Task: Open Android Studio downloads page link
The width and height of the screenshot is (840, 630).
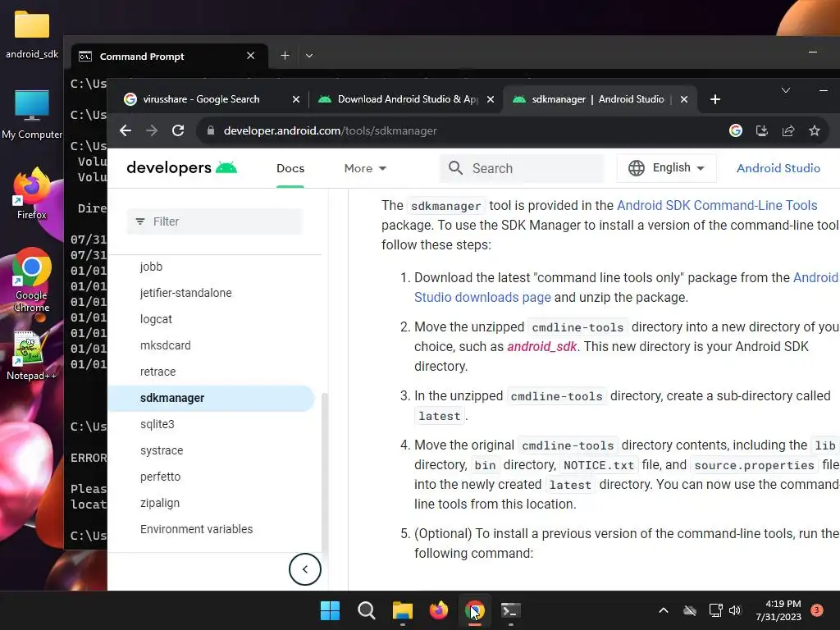Action: (x=482, y=297)
